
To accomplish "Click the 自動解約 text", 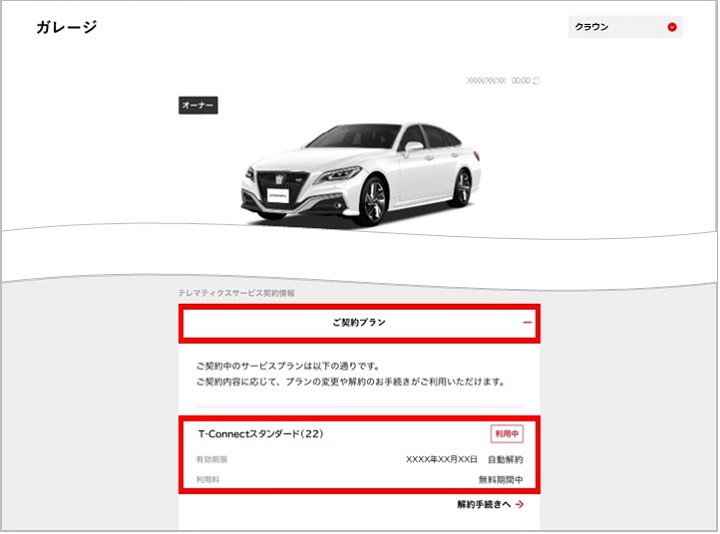I will click(x=505, y=460).
